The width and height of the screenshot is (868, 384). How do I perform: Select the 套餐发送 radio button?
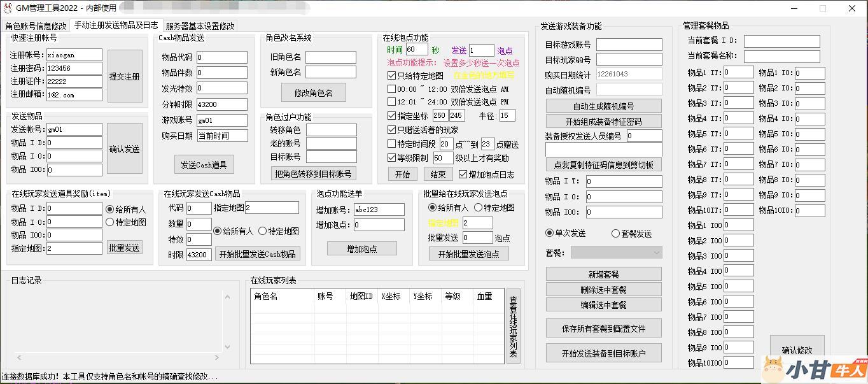(615, 234)
